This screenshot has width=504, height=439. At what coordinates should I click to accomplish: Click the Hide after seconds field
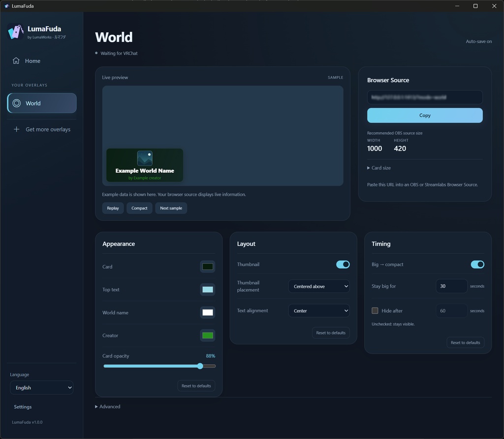(x=451, y=310)
